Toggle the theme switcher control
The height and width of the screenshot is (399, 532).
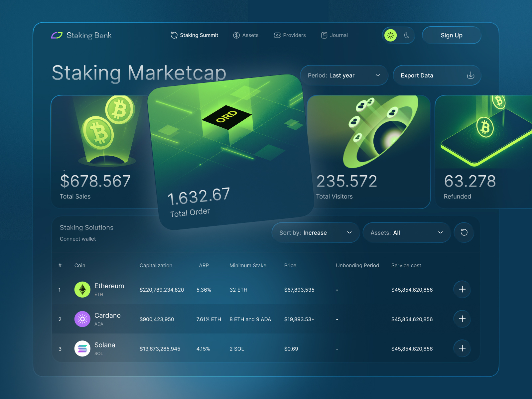398,35
